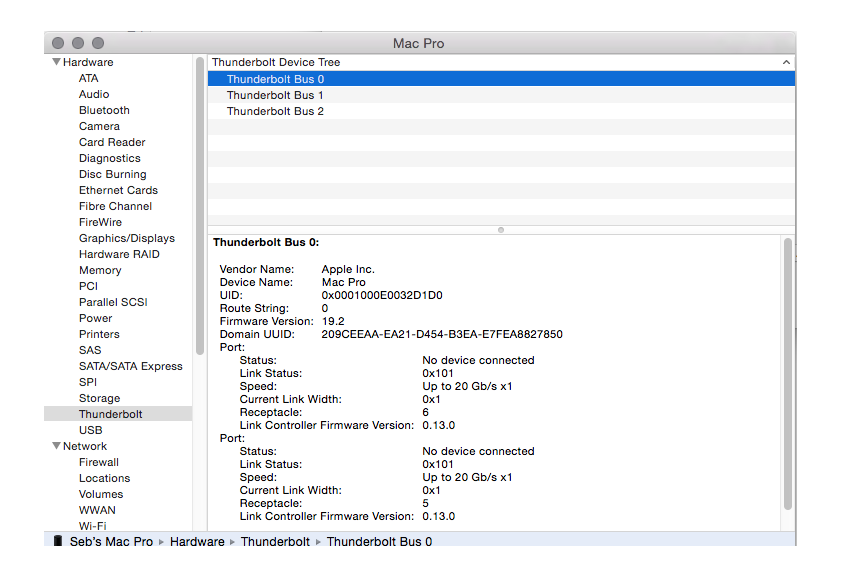
Task: Click the Receptacle value 6
Action: [x=426, y=412]
